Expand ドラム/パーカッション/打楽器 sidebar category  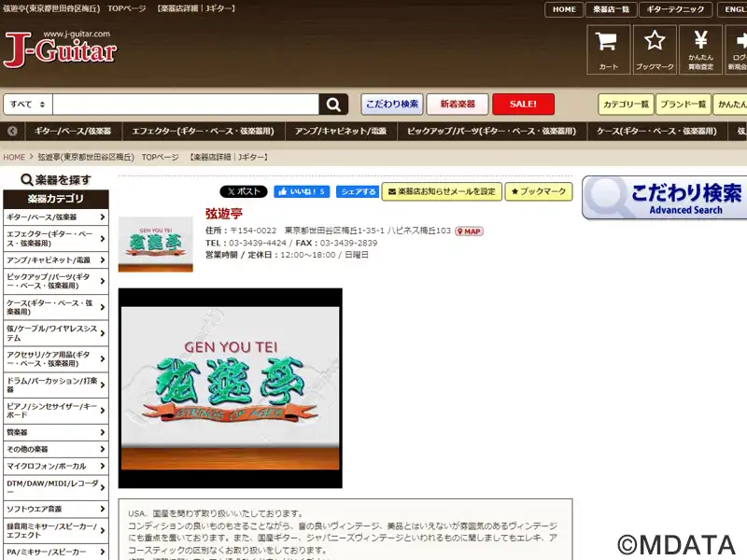tap(56, 385)
